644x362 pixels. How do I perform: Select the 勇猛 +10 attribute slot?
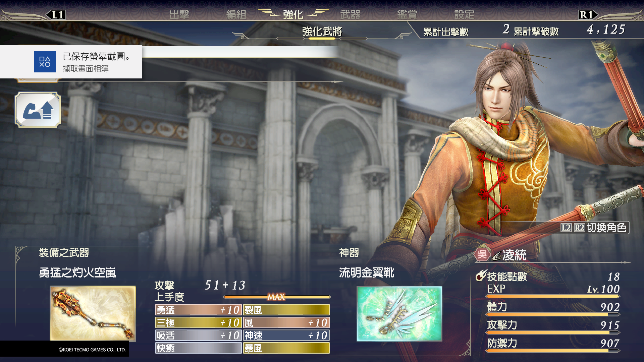(199, 310)
